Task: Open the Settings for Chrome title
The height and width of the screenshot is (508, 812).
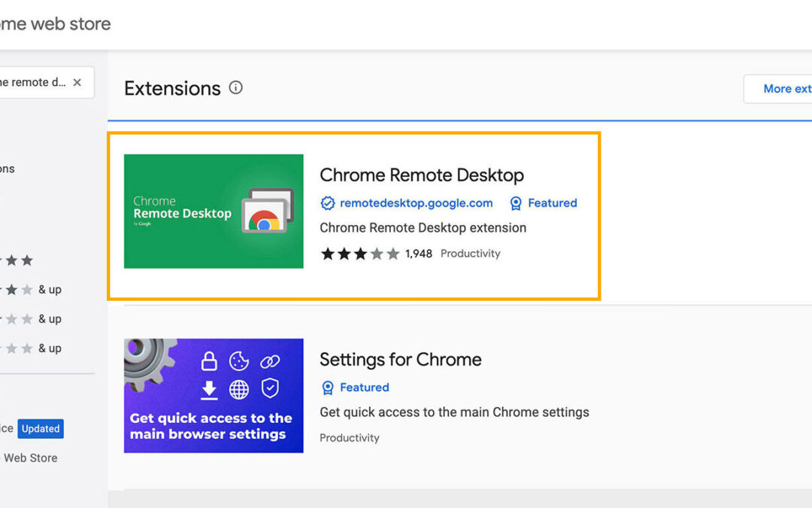Action: coord(400,360)
